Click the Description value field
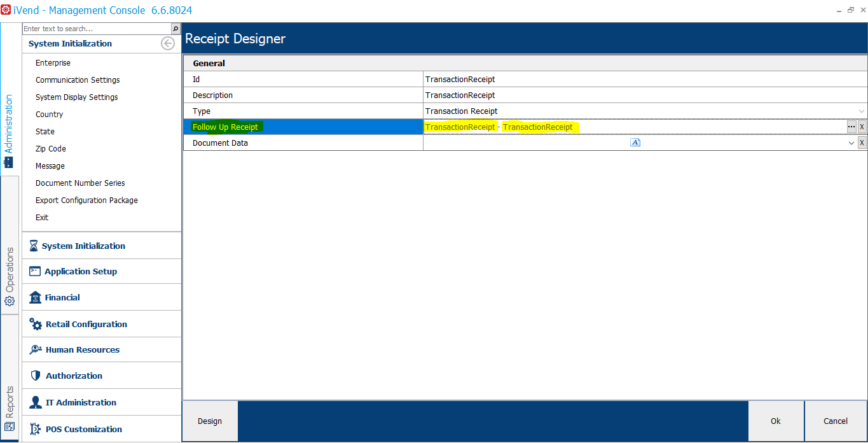The width and height of the screenshot is (868, 443). pyautogui.click(x=645, y=95)
